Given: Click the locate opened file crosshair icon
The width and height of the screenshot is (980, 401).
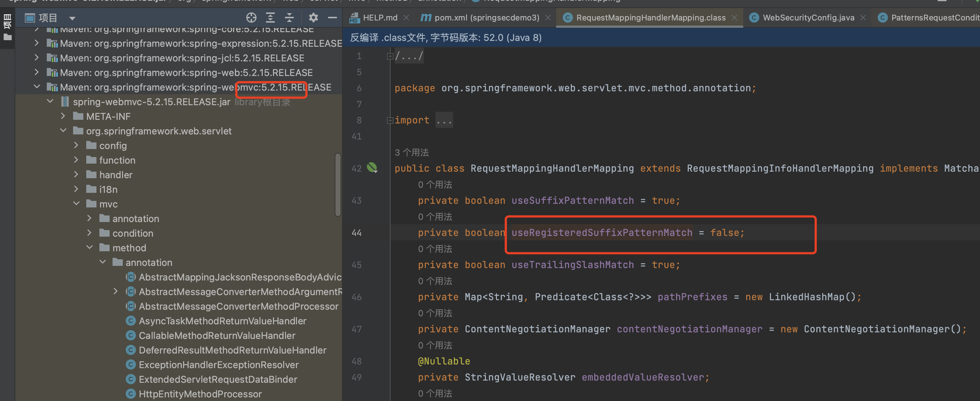Looking at the screenshot, I should [x=251, y=18].
